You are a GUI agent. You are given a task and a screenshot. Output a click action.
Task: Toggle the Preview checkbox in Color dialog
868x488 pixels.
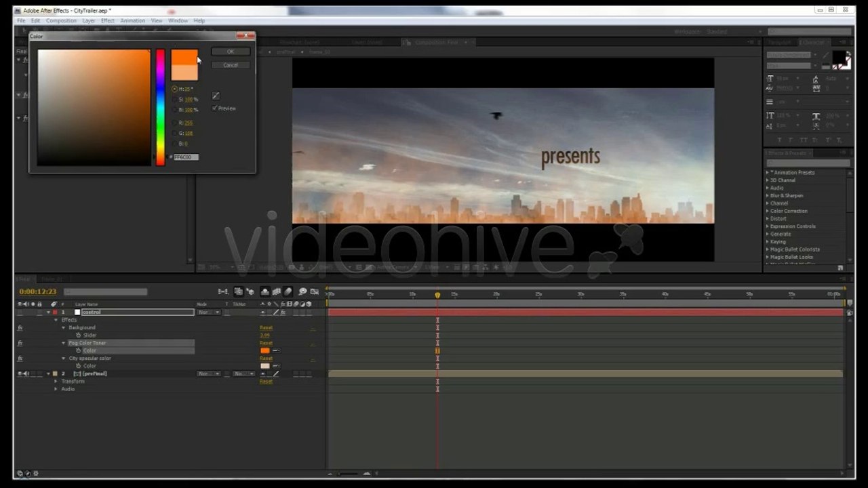[215, 108]
